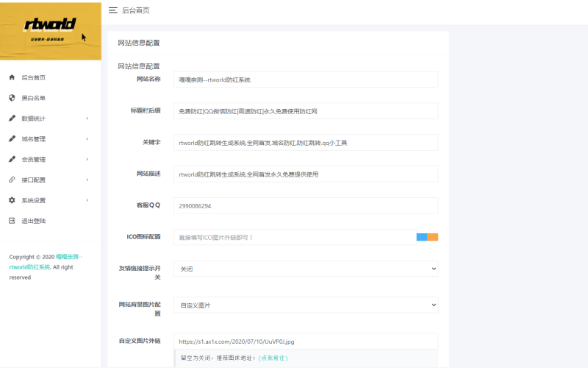Expand the 接口配置 submenu chevron
Screen dimensions: 588x368
pyautogui.click(x=87, y=180)
